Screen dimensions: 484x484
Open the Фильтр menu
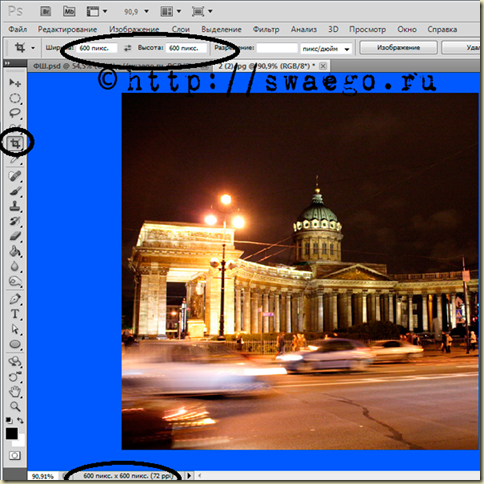tap(266, 29)
